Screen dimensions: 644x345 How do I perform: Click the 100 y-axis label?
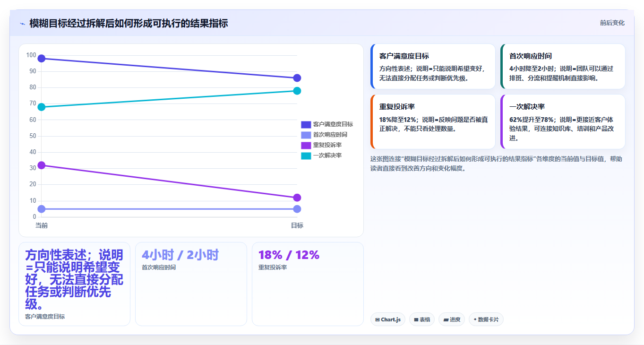[31, 55]
